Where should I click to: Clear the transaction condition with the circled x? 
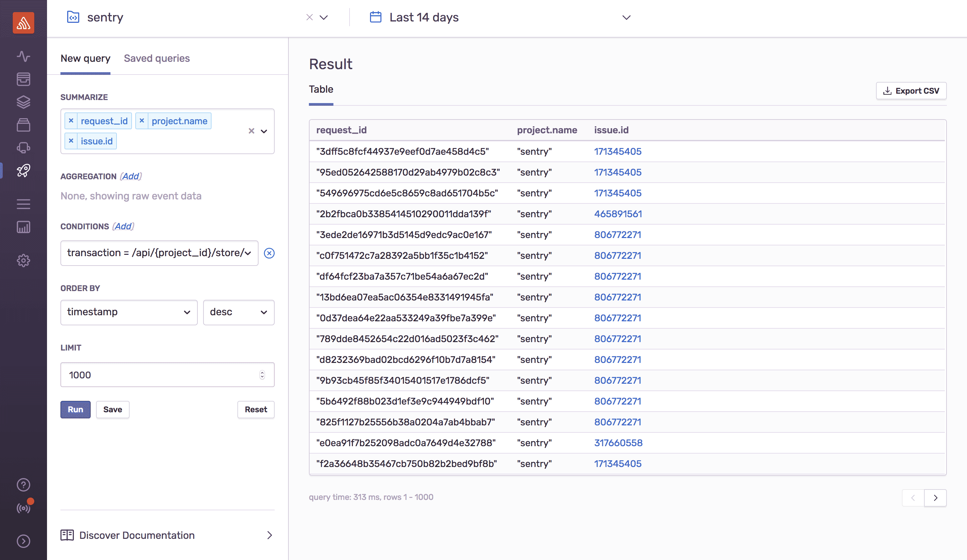pos(269,253)
